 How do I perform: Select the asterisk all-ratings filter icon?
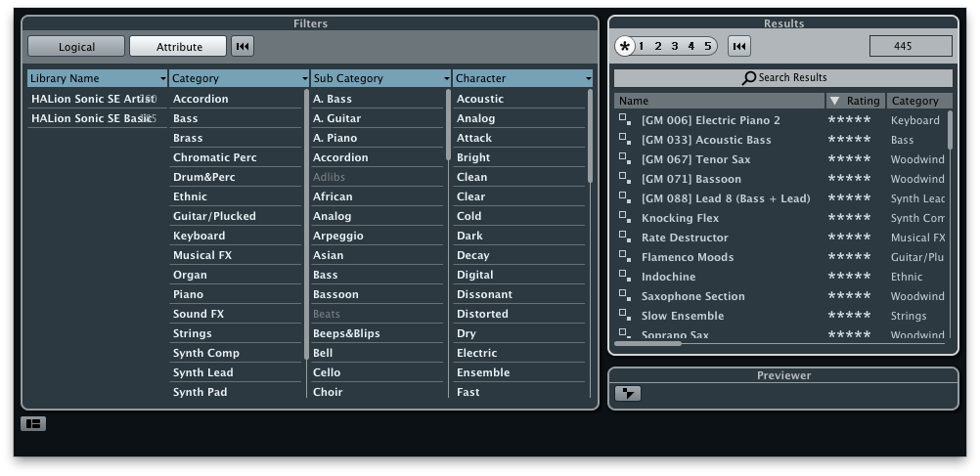tap(625, 46)
